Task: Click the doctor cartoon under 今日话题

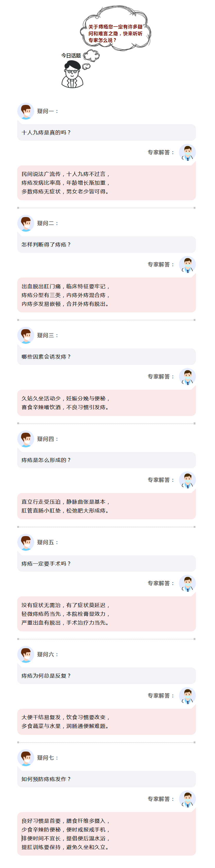Action: click(72, 75)
